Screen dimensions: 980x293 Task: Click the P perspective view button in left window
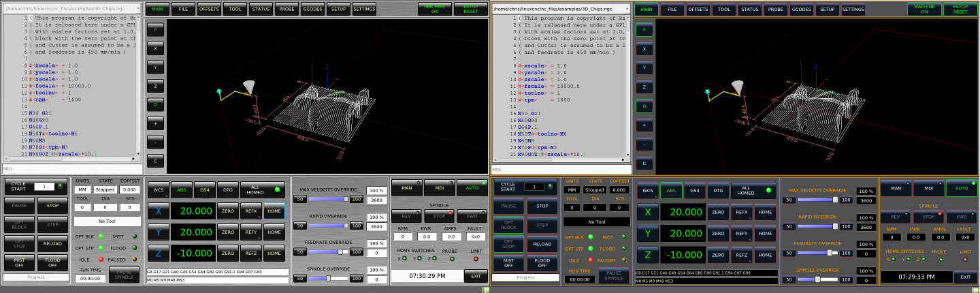tap(155, 30)
